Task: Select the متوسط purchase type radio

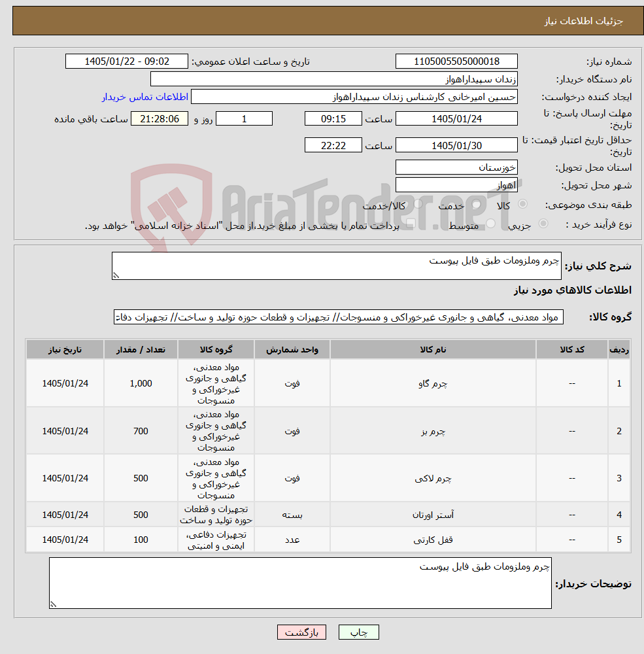Action: click(491, 224)
